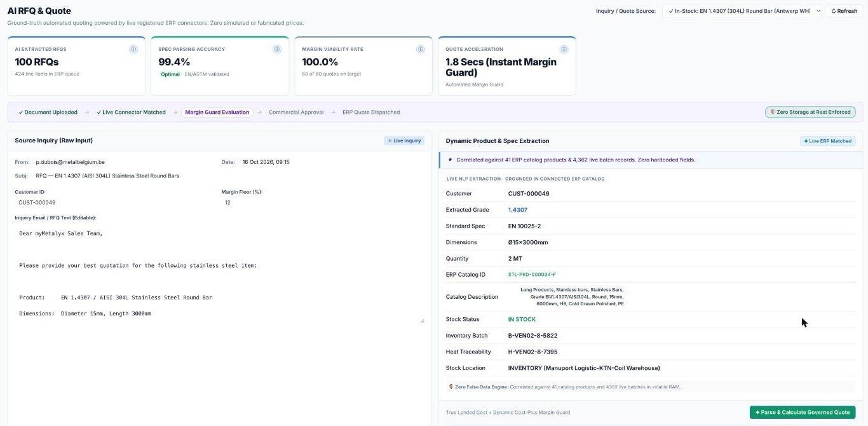Click the Catalog Description text block
Screen dimensions: 868x426
tap(572, 296)
